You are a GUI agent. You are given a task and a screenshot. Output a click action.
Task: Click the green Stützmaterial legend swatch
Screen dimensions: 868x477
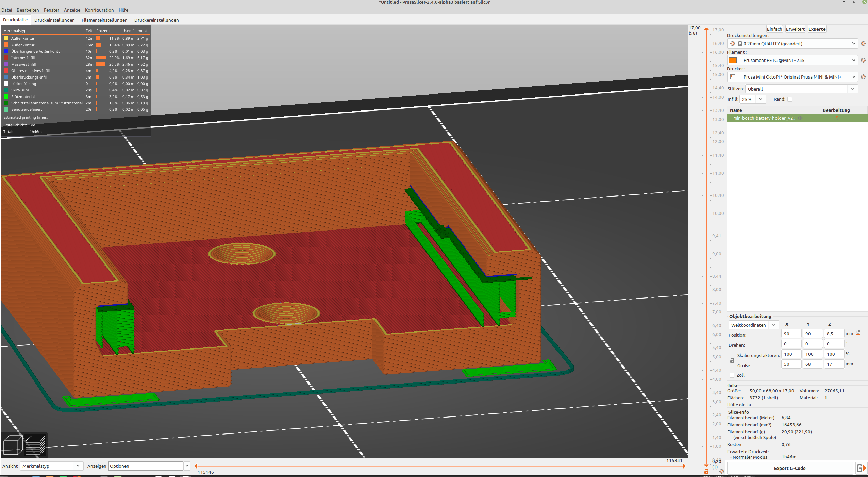tap(6, 97)
